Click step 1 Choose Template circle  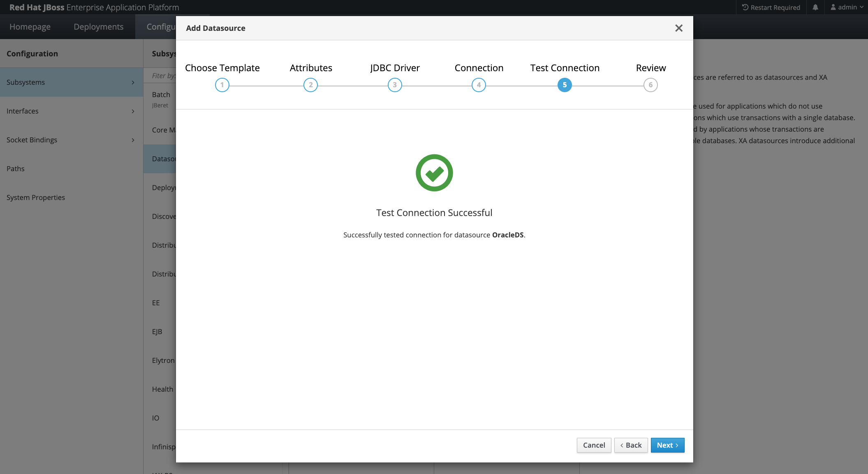(222, 85)
